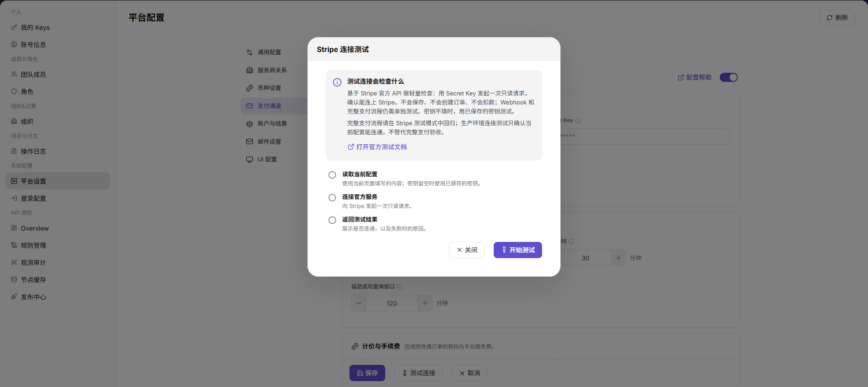The height and width of the screenshot is (387, 868).
Task: Click the 币种设置 coins icon
Action: coord(250,88)
